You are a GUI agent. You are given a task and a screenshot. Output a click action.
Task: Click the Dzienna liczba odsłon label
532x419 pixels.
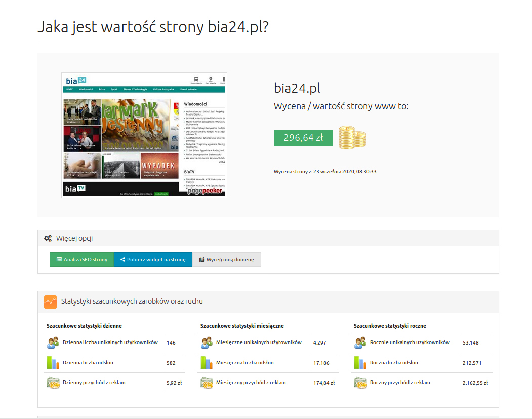coord(88,363)
